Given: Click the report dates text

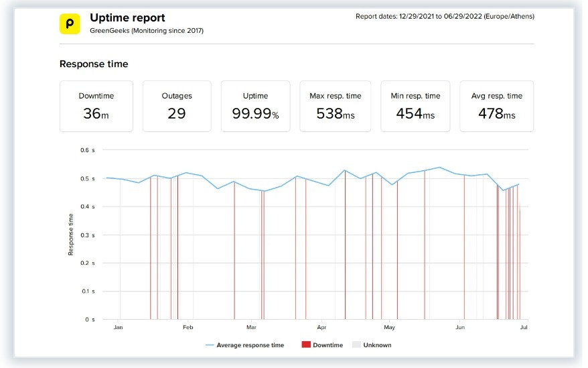Looking at the screenshot, I should (445, 17).
